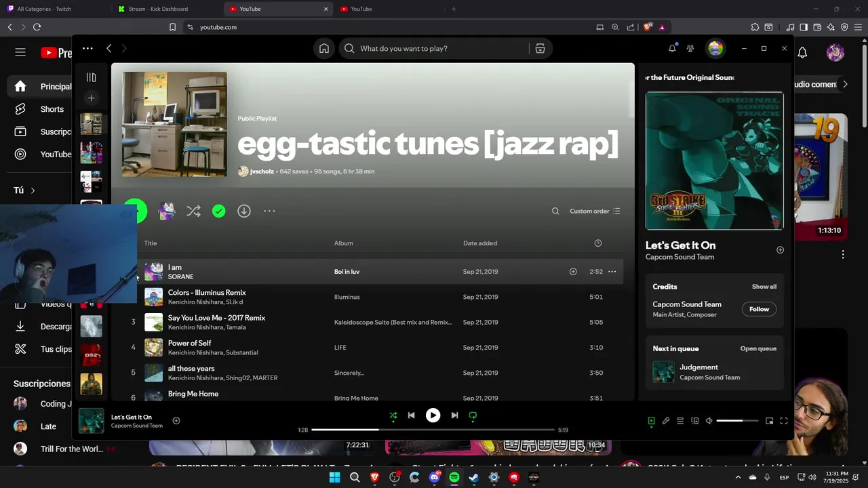Seek on the song progress bar
The height and width of the screenshot is (488, 868).
point(433,430)
